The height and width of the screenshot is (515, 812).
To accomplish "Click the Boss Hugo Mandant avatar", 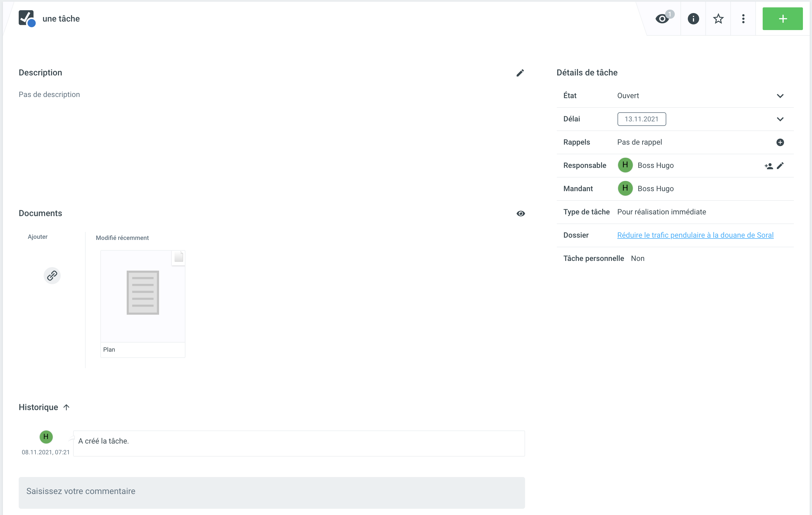I will coord(625,188).
